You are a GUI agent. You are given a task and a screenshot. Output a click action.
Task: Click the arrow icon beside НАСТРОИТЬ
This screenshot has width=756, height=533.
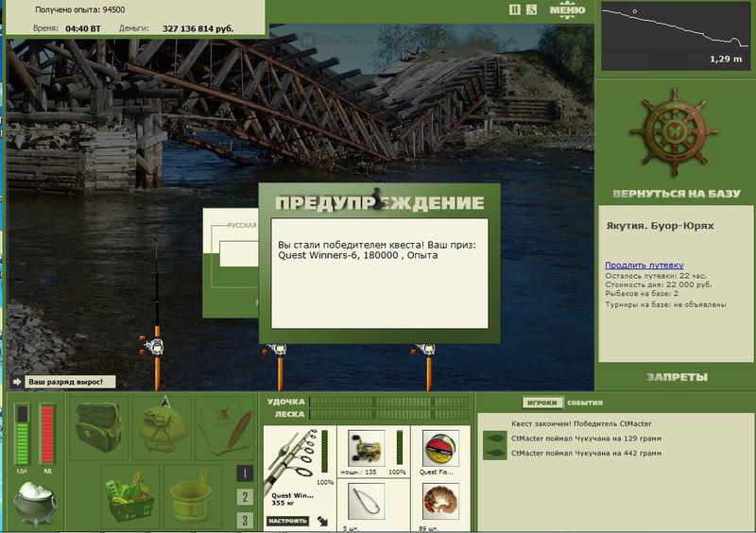322,521
